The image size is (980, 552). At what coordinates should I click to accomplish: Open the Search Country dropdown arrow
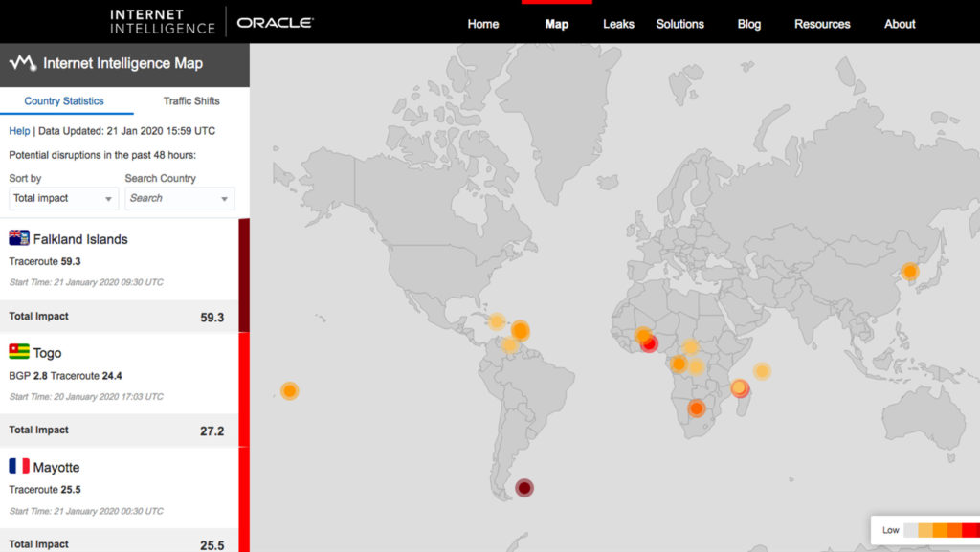coord(224,199)
